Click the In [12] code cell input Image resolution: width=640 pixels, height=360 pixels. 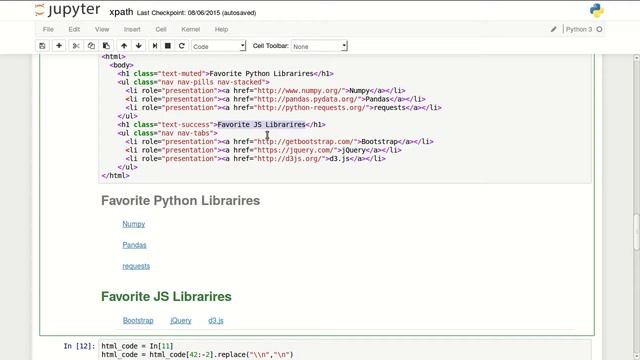[345, 350]
